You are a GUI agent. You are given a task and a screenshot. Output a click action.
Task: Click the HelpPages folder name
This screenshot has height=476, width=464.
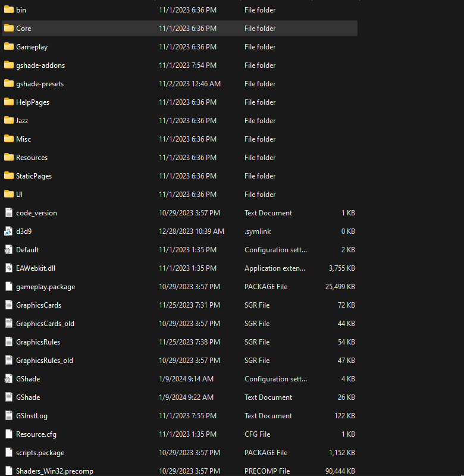[x=33, y=102]
